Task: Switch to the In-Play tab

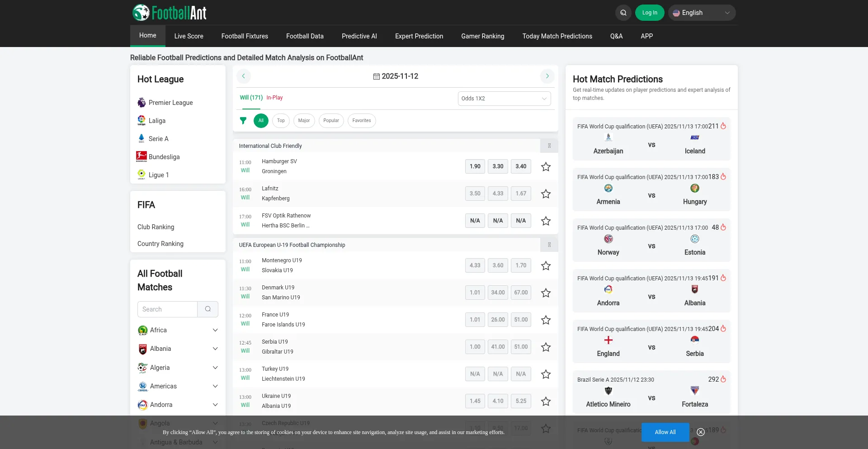Action: 274,98
